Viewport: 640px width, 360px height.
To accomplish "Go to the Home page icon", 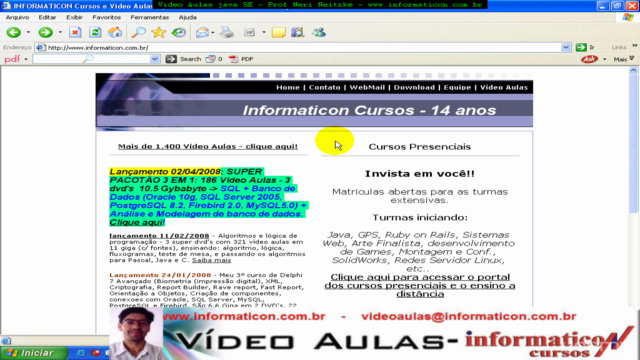I will tap(115, 32).
